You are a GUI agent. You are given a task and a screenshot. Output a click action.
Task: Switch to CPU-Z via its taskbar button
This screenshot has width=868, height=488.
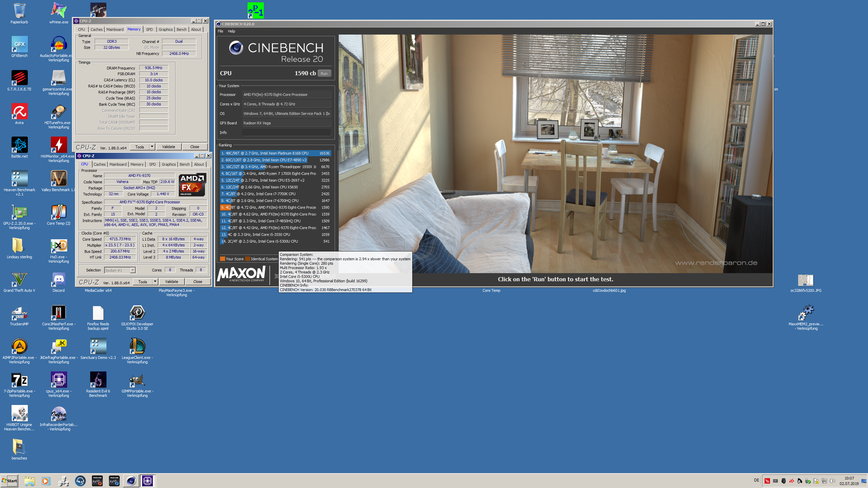148,481
